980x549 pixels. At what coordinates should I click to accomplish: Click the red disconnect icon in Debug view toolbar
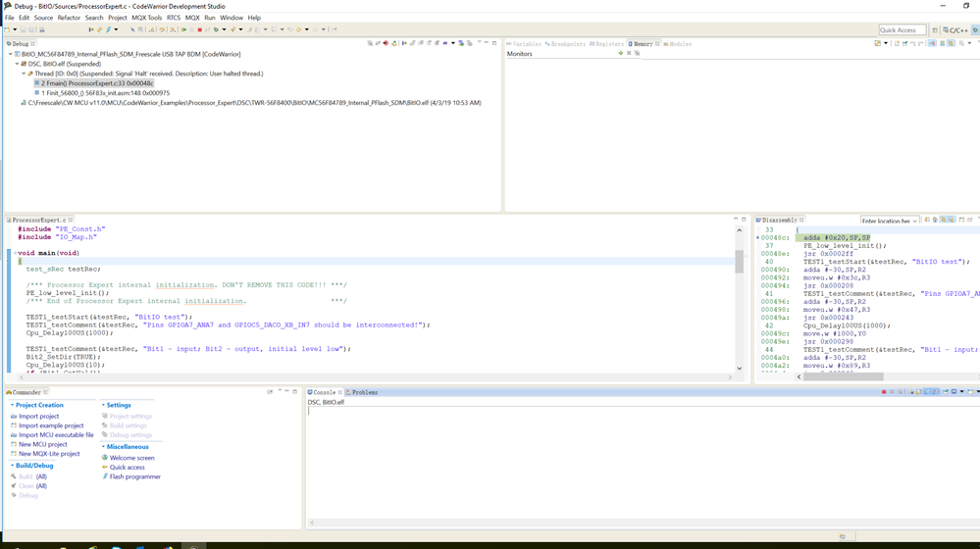click(x=386, y=43)
